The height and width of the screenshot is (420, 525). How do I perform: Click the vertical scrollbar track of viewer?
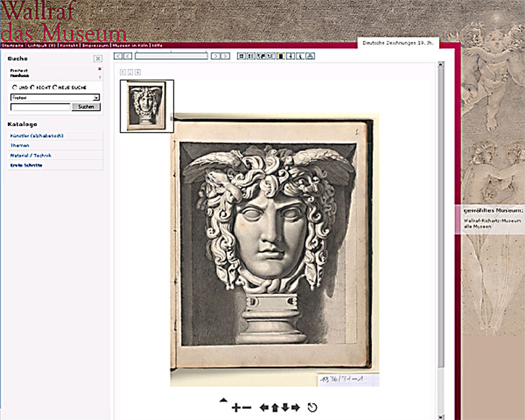440,241
